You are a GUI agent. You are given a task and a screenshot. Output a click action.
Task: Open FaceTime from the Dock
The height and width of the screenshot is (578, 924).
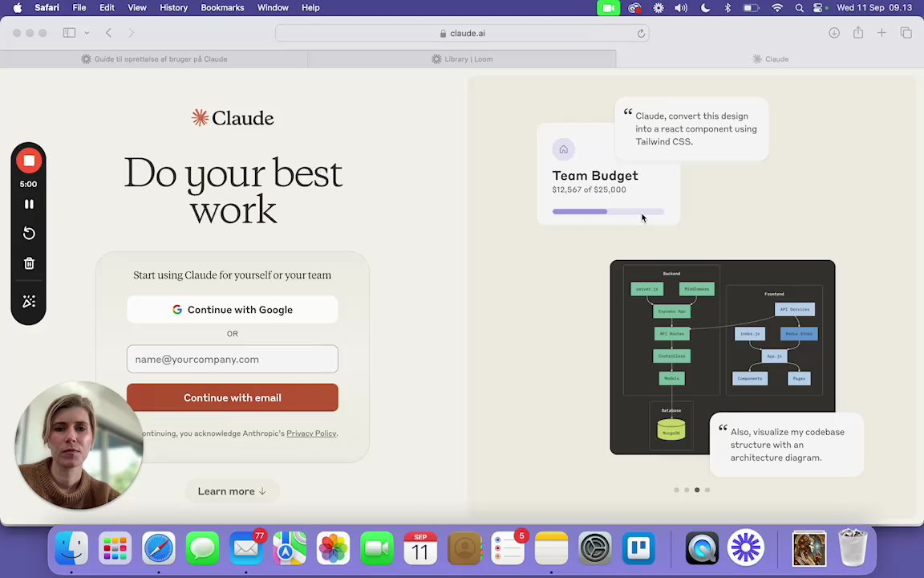pyautogui.click(x=376, y=548)
